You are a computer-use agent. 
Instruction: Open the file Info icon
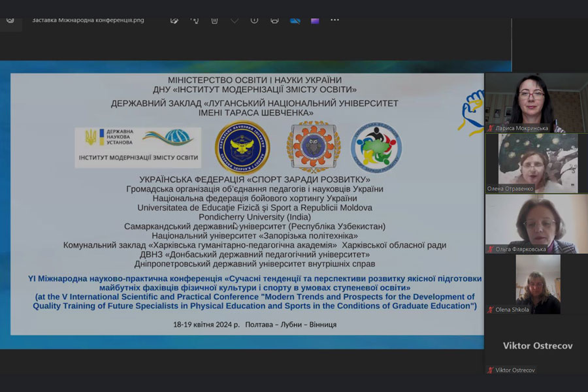pos(254,21)
